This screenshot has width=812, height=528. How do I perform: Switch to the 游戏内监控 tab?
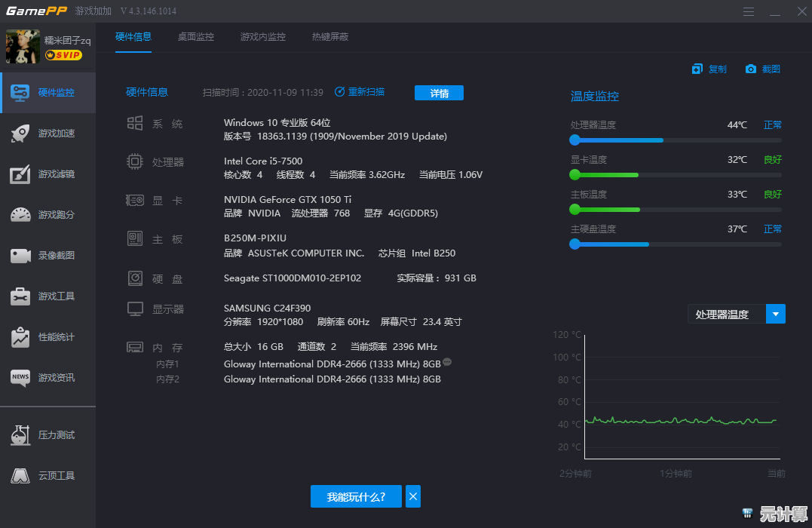[x=263, y=37]
